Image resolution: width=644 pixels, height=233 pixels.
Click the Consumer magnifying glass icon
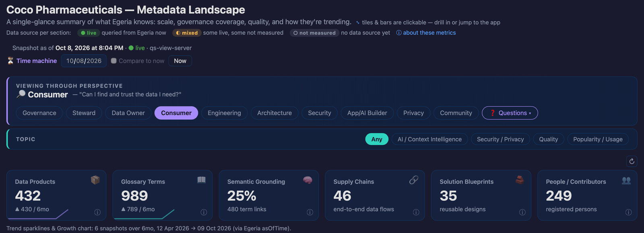pyautogui.click(x=21, y=94)
